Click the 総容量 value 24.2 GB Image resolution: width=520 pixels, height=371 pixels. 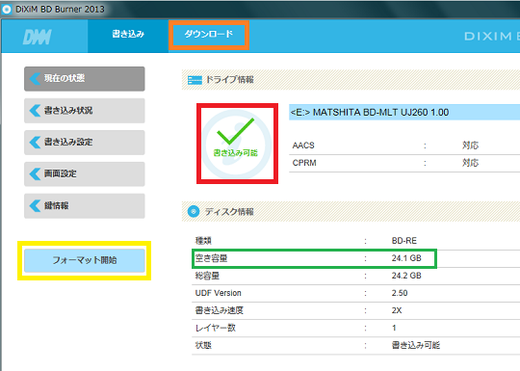(x=406, y=276)
